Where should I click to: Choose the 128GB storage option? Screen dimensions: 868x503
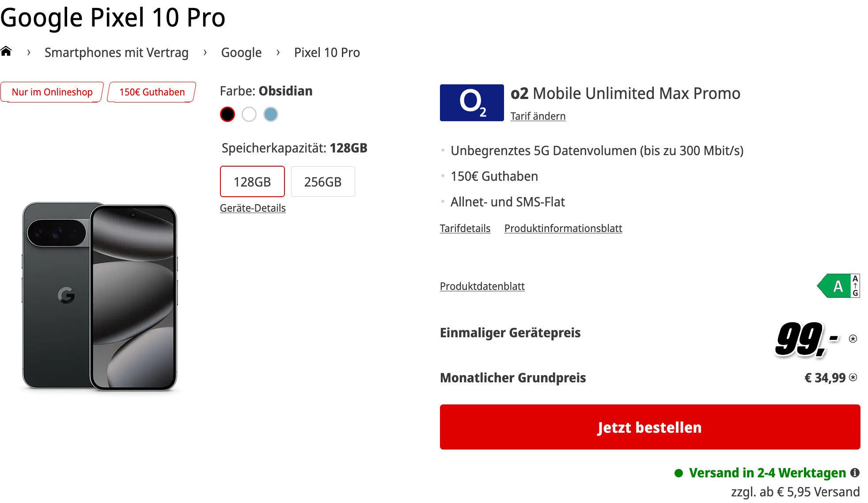pos(252,182)
